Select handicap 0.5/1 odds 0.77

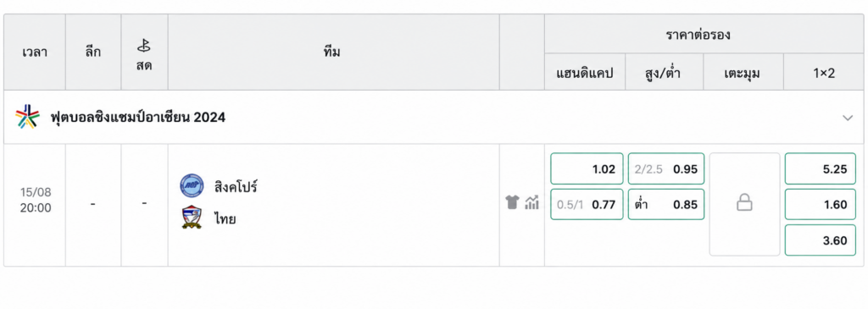[x=587, y=205]
